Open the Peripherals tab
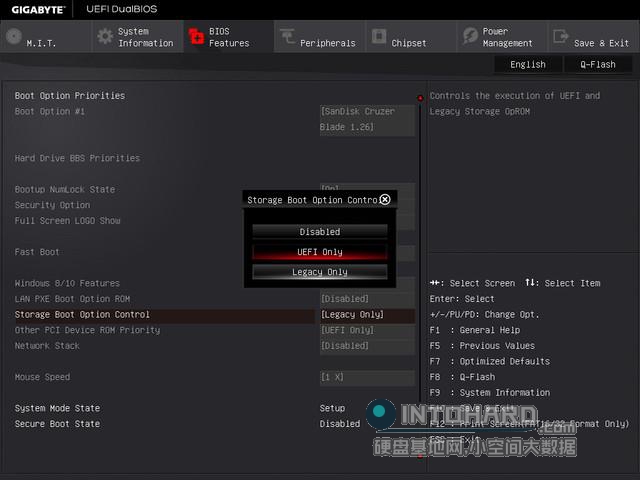 tap(327, 43)
